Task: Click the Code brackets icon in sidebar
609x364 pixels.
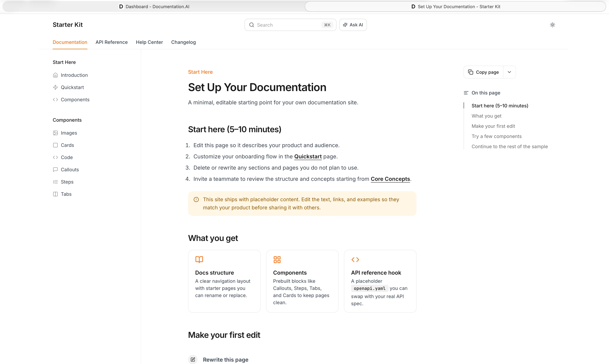Action: click(55, 158)
